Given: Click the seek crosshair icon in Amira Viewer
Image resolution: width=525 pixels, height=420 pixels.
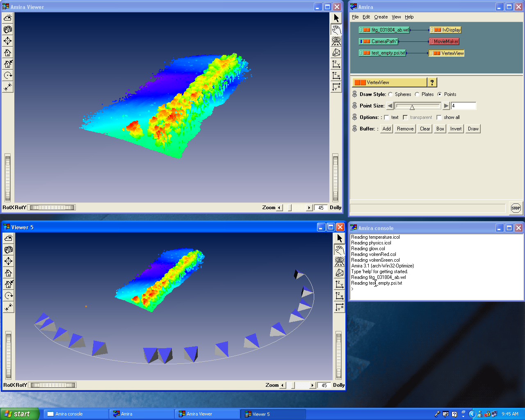Looking at the screenshot, I should tap(8, 41).
